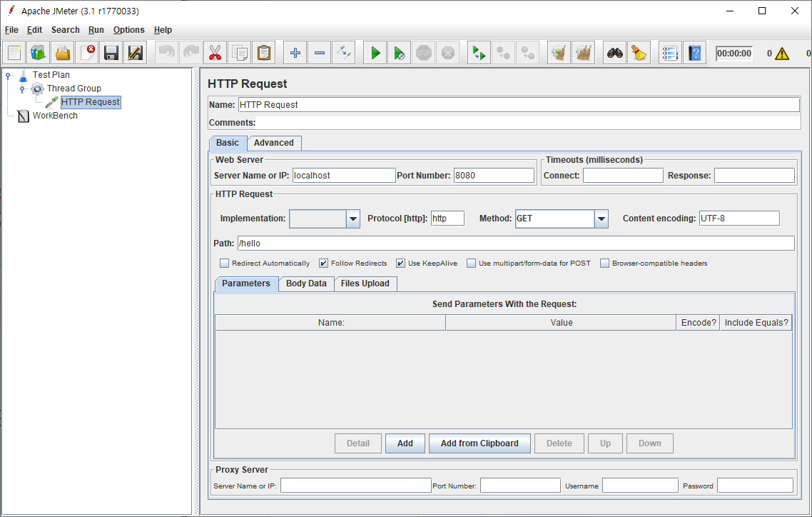
Task: Click the Server Name localhost field
Action: pos(344,176)
